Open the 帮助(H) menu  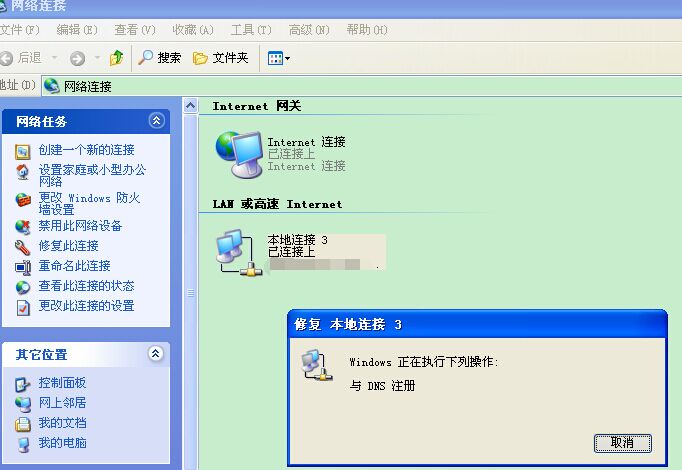tap(367, 30)
